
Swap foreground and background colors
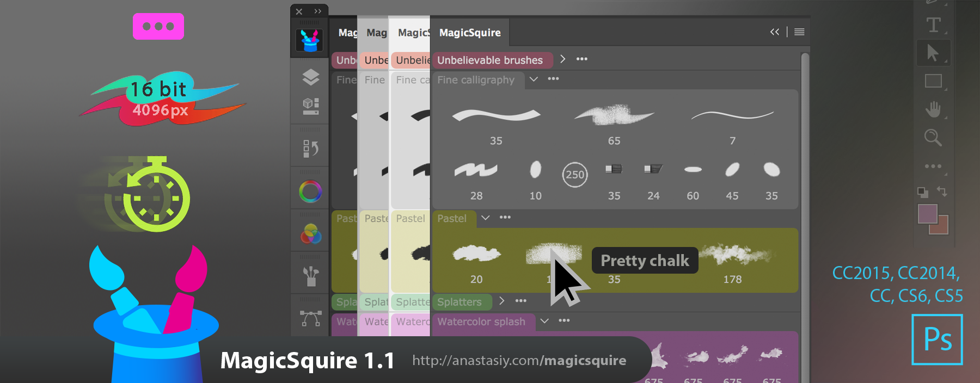pyautogui.click(x=942, y=191)
